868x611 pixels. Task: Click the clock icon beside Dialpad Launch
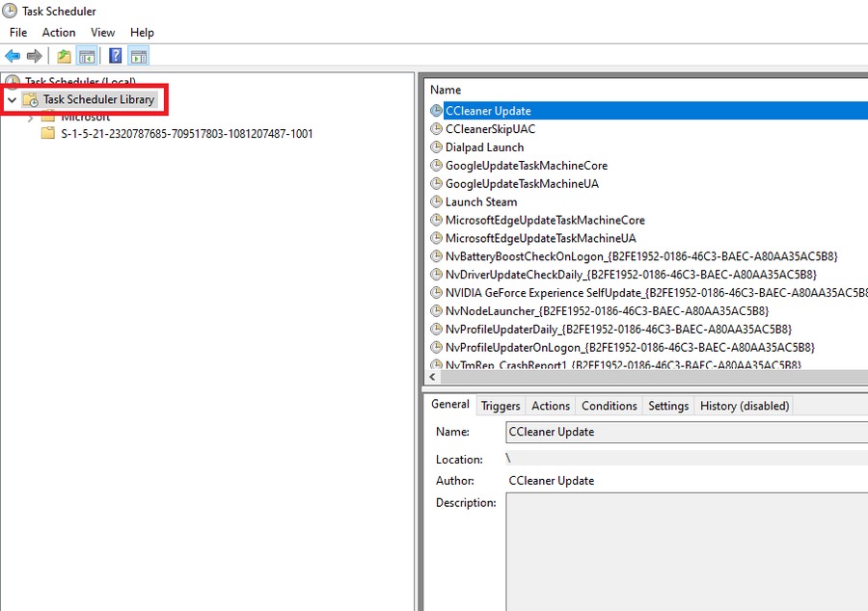point(436,147)
